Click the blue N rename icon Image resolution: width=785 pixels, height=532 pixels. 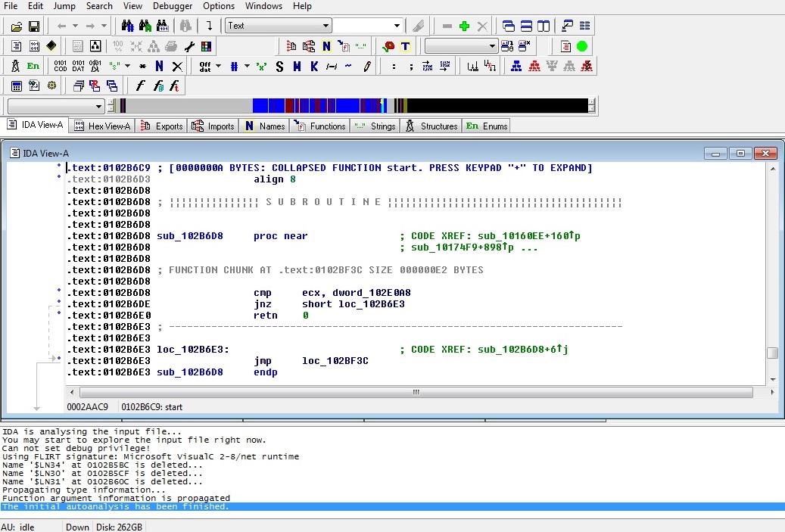coord(159,66)
